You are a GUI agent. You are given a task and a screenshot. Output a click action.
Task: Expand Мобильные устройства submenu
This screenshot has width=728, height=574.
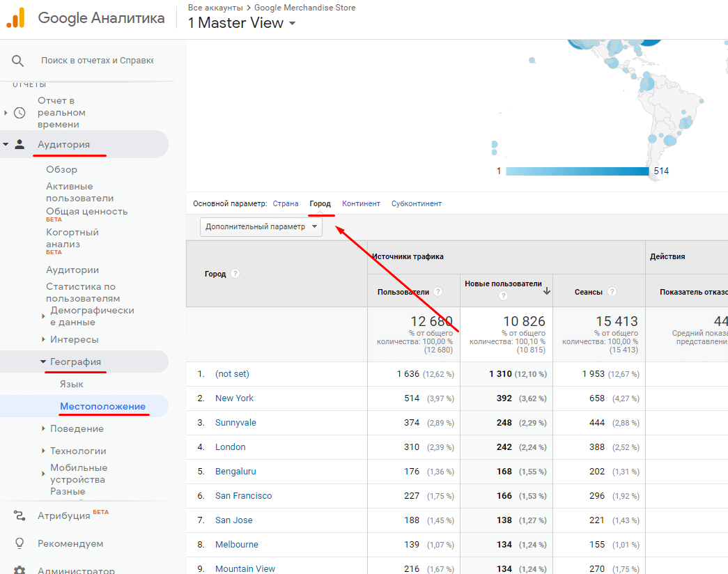[x=43, y=474]
